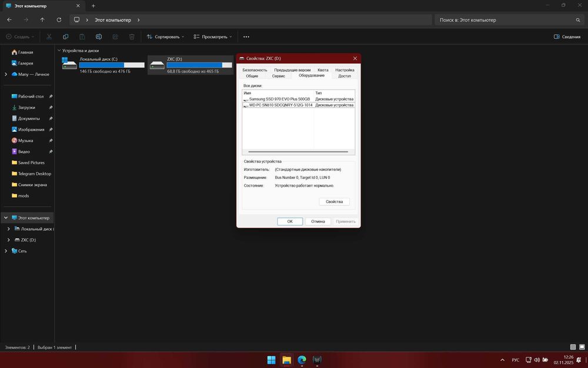Image resolution: width=588 pixels, height=368 pixels.
Task: Open Telegram Desktop folder in sidebar
Action: (x=31, y=174)
